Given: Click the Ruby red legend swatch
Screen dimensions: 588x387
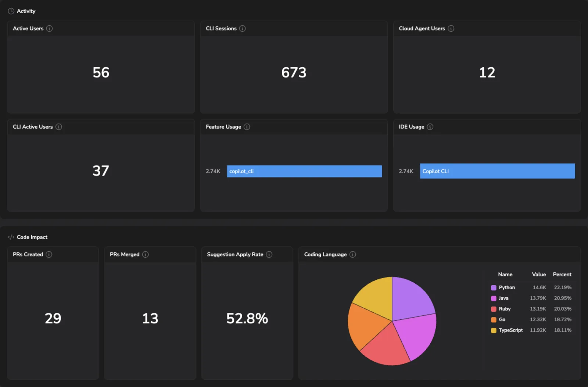Looking at the screenshot, I should [494, 309].
